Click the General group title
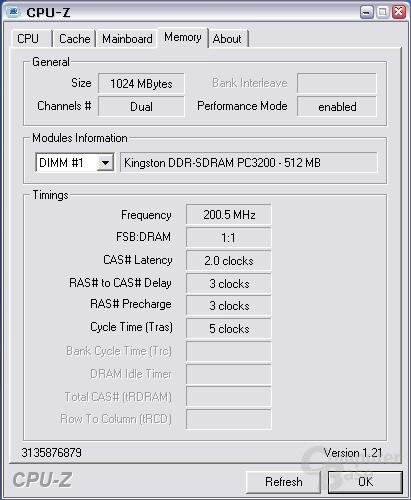 pyautogui.click(x=51, y=62)
